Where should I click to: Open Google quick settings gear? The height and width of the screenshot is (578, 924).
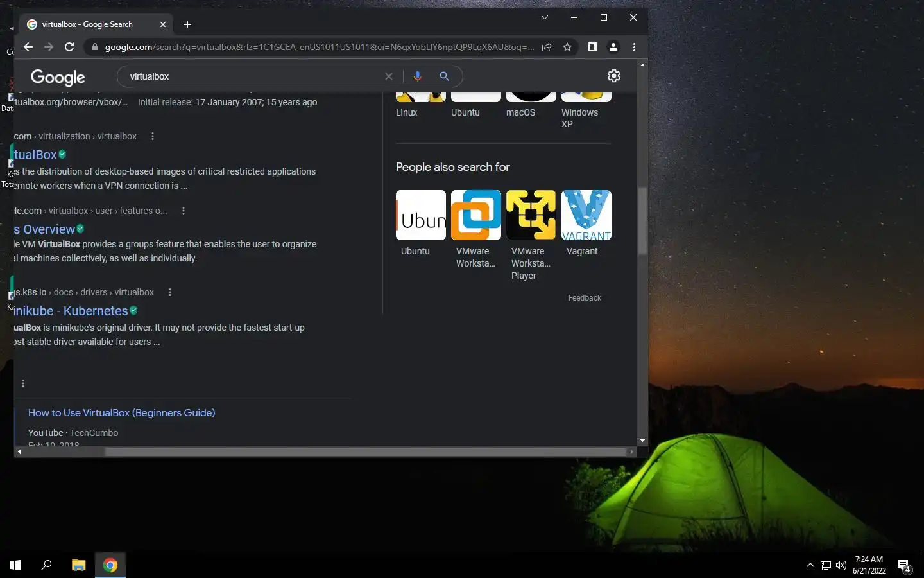pos(614,76)
